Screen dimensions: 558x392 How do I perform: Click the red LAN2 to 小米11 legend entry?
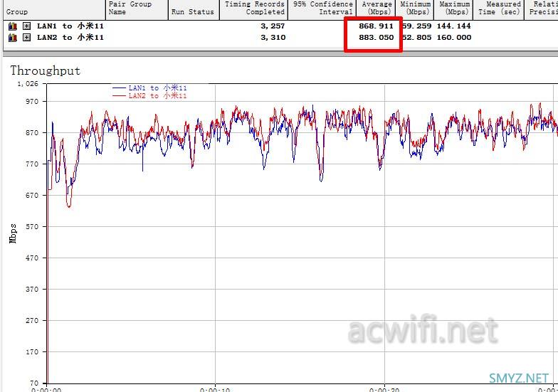(149, 95)
